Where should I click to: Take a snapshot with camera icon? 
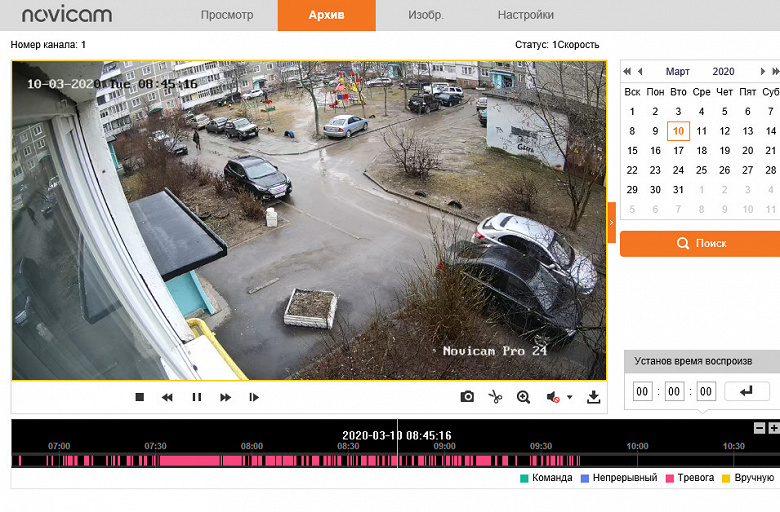pos(467,397)
